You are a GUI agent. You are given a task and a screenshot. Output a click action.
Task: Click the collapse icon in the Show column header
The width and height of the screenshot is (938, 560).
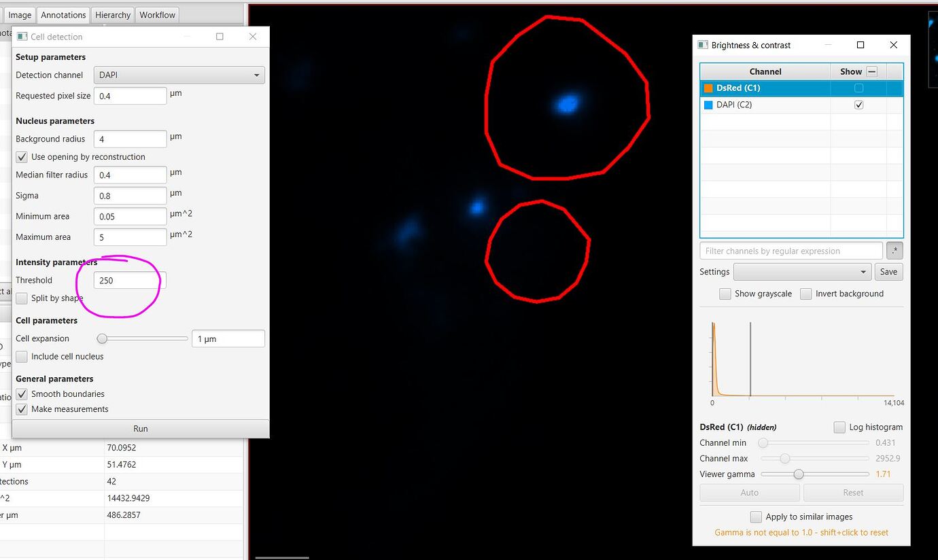click(871, 71)
